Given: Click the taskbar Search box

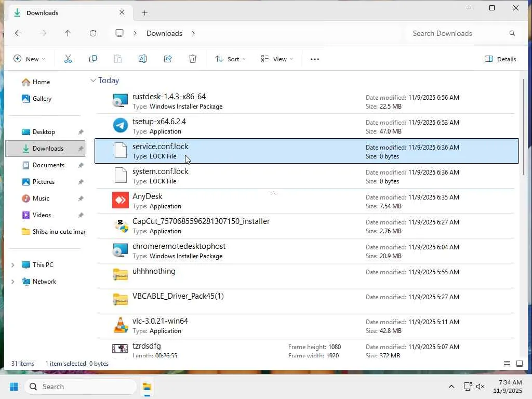Looking at the screenshot, I should point(81,387).
